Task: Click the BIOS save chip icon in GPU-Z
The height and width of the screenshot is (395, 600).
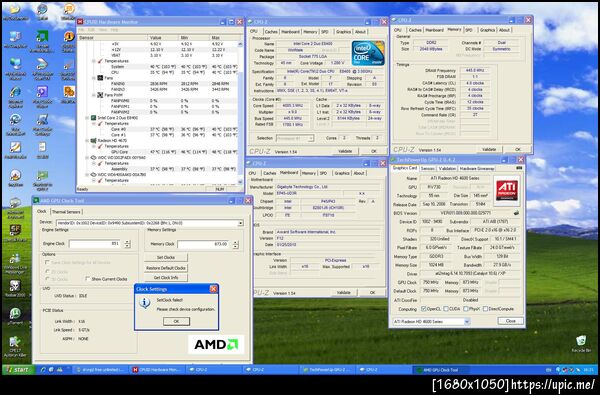Action: (x=517, y=213)
